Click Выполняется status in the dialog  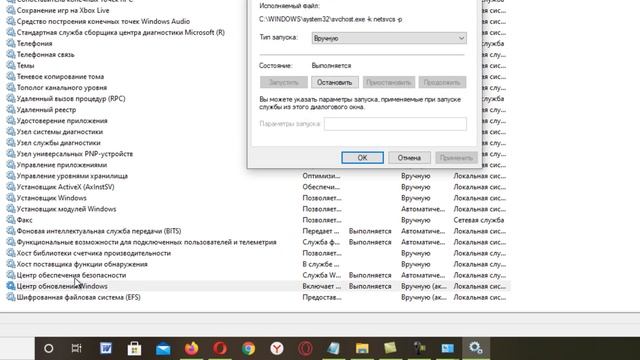(331, 65)
